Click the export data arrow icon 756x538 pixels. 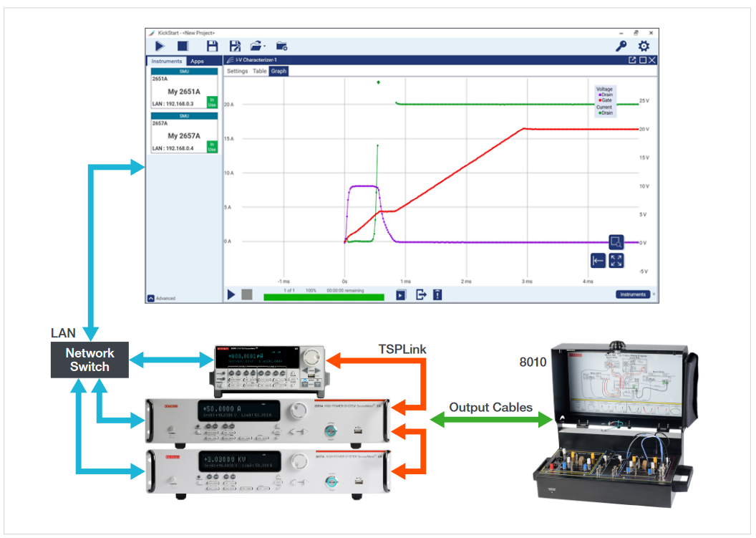[421, 294]
